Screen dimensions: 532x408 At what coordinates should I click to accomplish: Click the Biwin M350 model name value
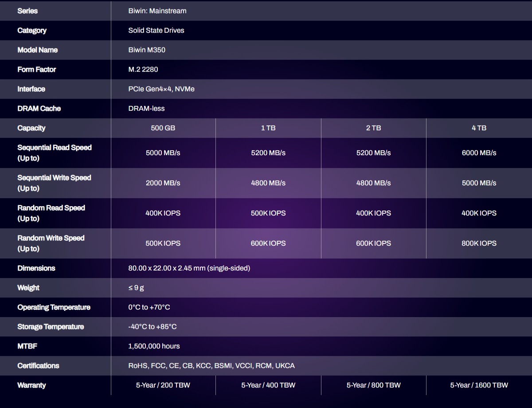[147, 50]
